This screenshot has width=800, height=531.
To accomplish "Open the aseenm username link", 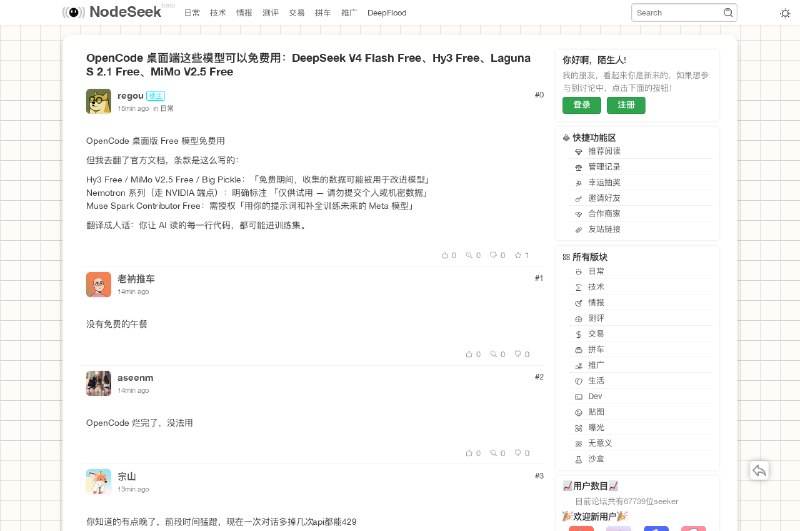I will 135,378.
